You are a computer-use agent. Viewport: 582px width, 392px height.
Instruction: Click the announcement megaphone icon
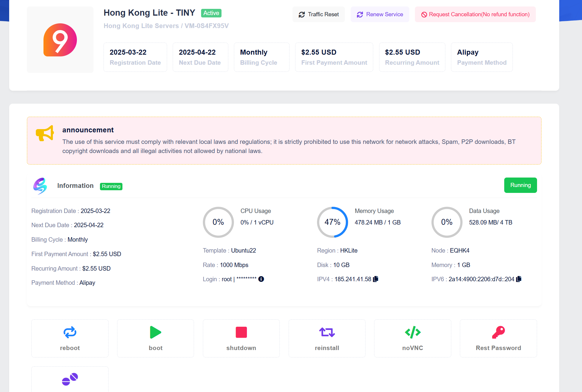tap(45, 133)
